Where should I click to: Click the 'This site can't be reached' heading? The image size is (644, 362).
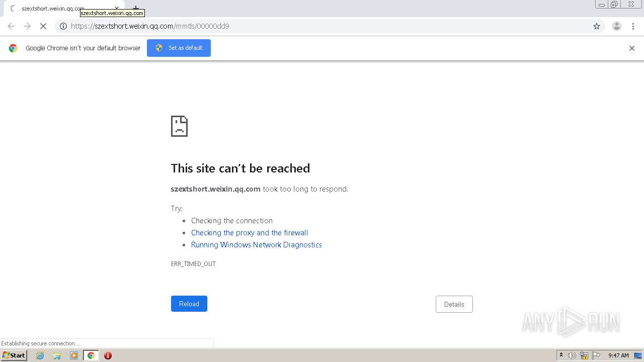coord(240,168)
